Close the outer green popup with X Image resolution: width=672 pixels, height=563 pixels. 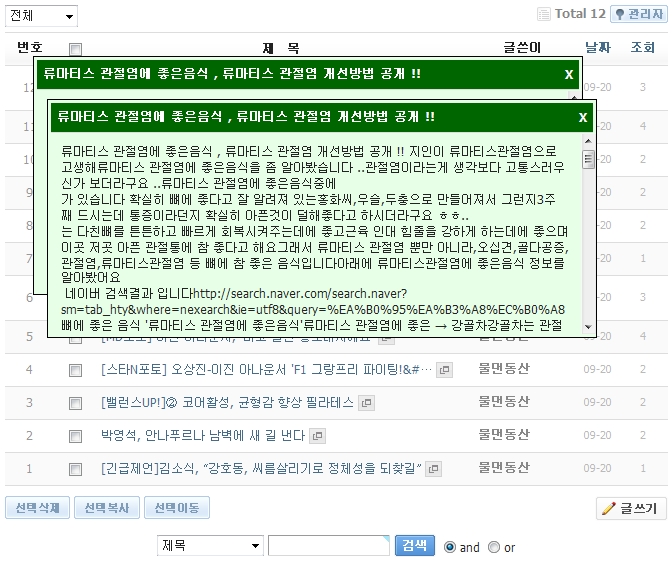(568, 74)
